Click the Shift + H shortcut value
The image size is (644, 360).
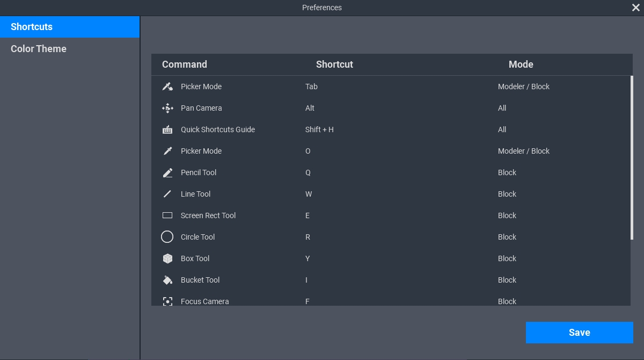319,129
